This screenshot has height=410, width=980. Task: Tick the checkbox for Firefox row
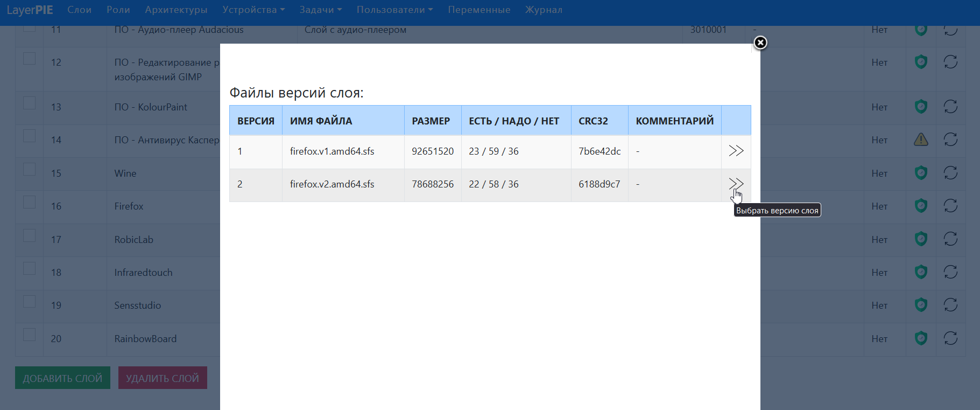click(x=30, y=202)
